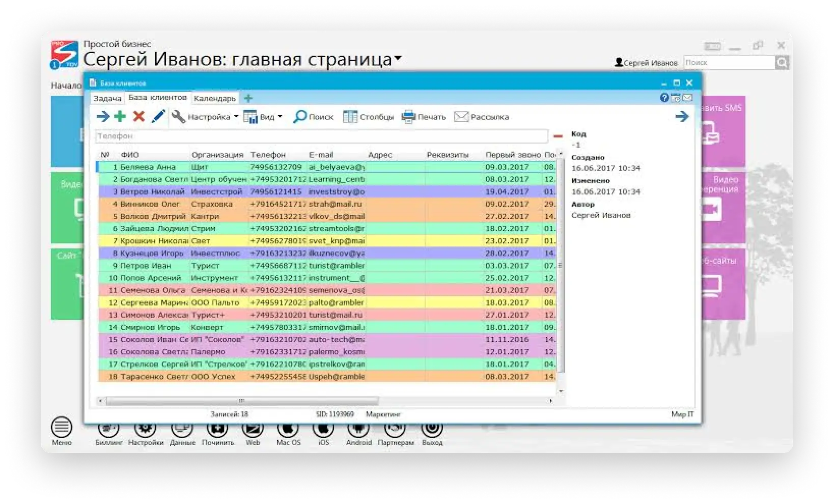Delete the record using the red X icon

click(138, 117)
